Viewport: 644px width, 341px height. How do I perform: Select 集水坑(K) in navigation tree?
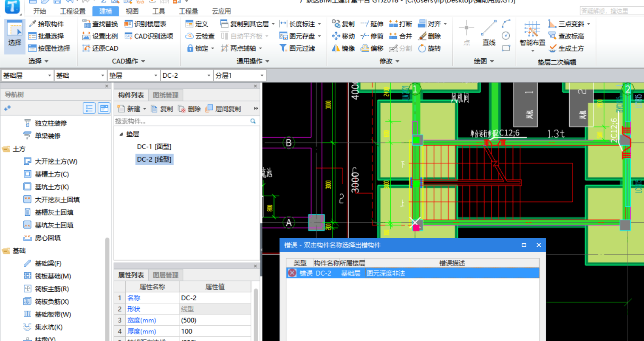click(43, 327)
